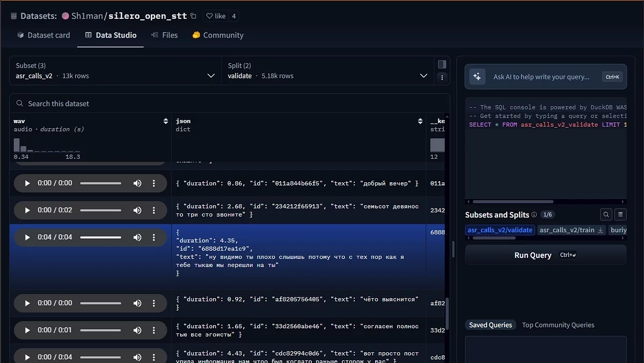Sort by the wav column arrows
644x363 pixels.
(166, 122)
